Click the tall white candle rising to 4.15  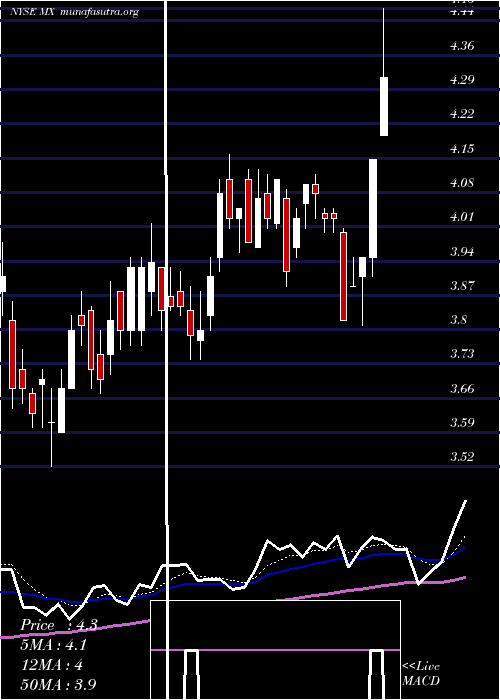[x=373, y=208]
